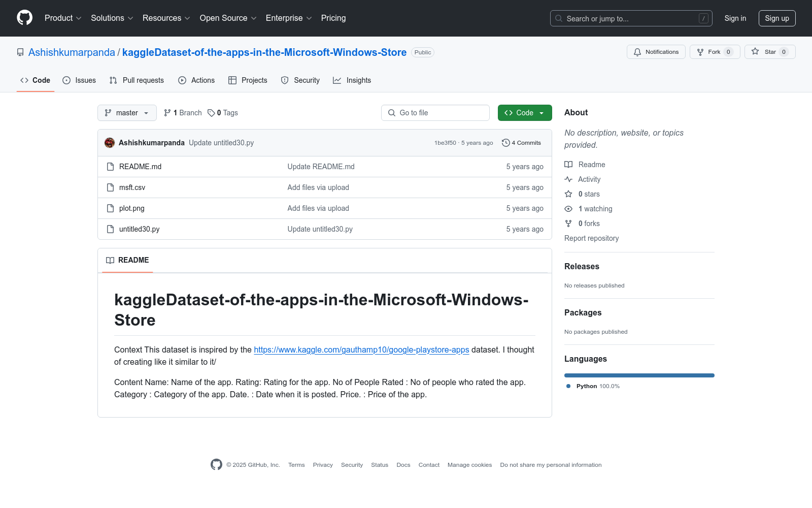Open the Ashishkumarpanda owner link
Viewport: 812px width, 508px height.
click(x=72, y=52)
